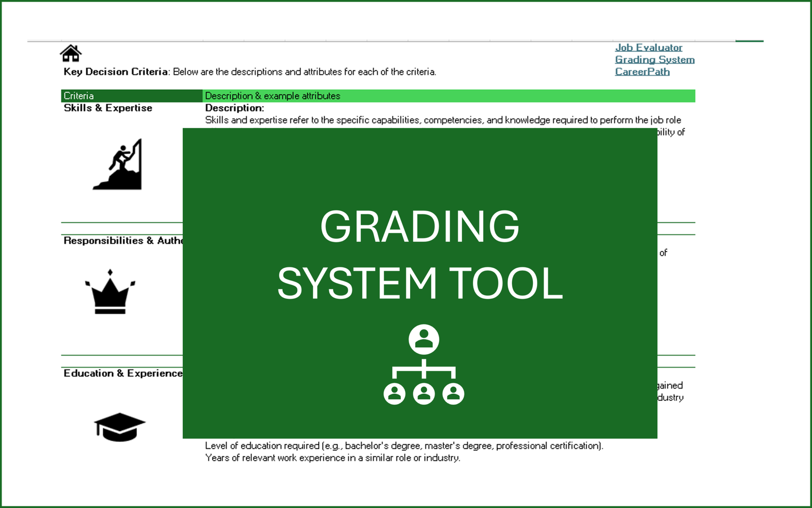Click the bottom-middle person in org chart
812x508 pixels.
(x=424, y=394)
